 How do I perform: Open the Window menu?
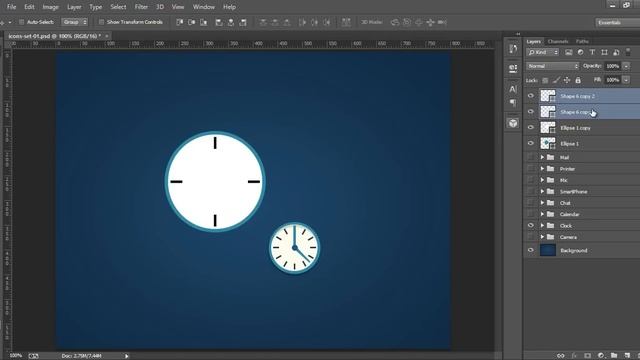[x=204, y=7]
